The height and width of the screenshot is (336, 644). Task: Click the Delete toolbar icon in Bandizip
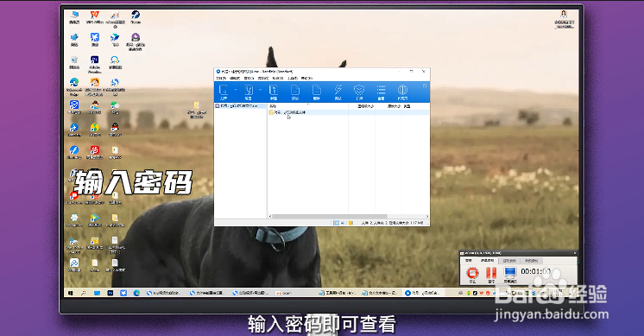316,92
